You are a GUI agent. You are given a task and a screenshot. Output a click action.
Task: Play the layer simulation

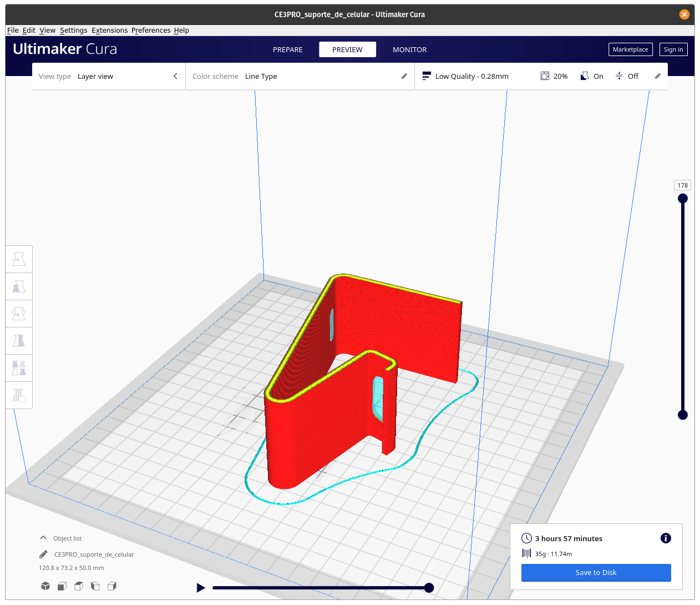point(201,588)
